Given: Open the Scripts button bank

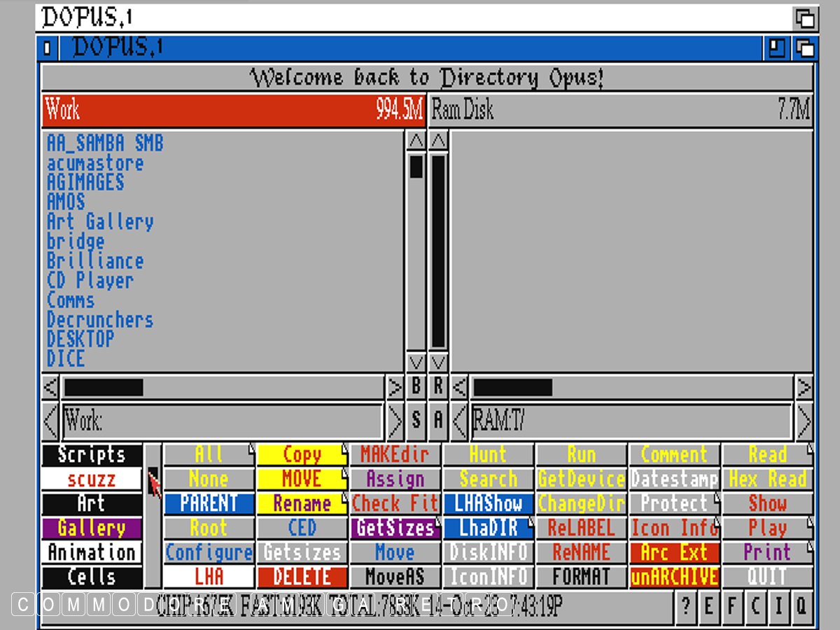Looking at the screenshot, I should point(92,455).
